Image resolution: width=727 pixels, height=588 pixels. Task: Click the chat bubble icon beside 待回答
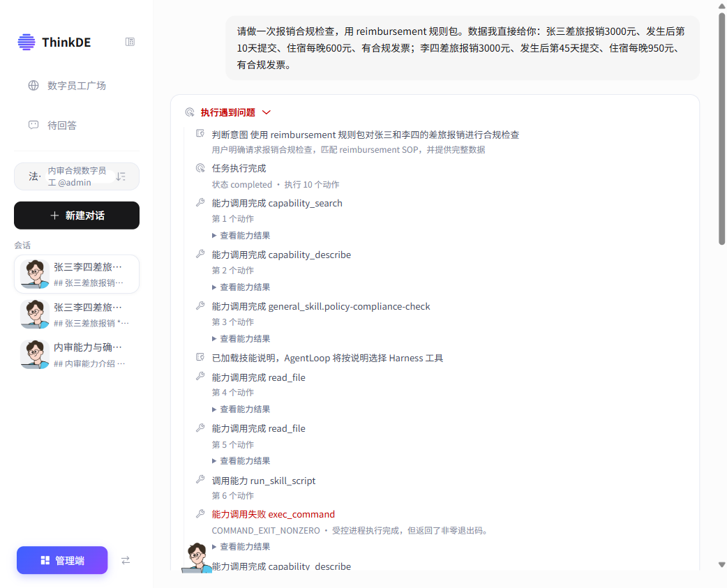33,125
